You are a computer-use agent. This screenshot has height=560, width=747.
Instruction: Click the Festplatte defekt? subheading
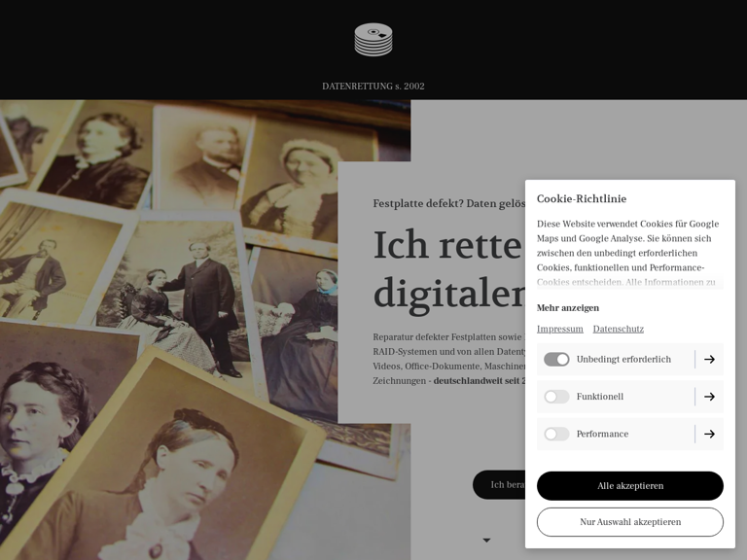click(448, 203)
